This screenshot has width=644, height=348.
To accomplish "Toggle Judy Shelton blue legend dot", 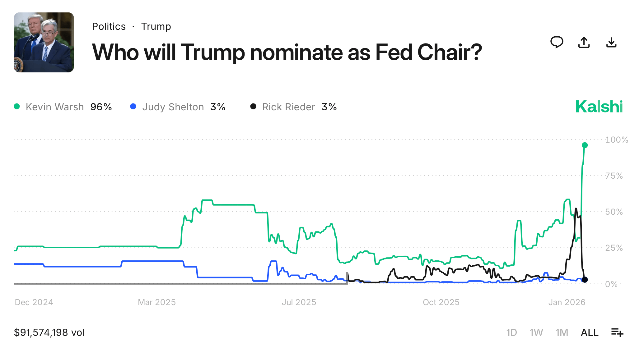I will coord(133,107).
